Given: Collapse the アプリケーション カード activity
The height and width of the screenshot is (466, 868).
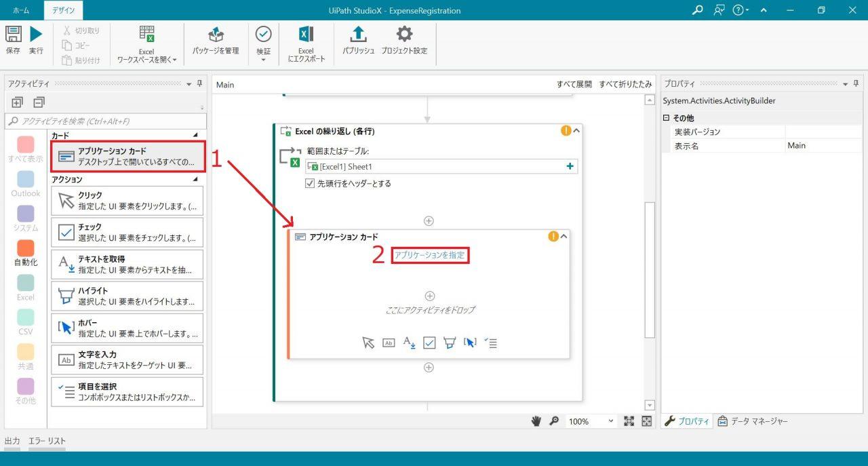Looking at the screenshot, I should (x=564, y=237).
